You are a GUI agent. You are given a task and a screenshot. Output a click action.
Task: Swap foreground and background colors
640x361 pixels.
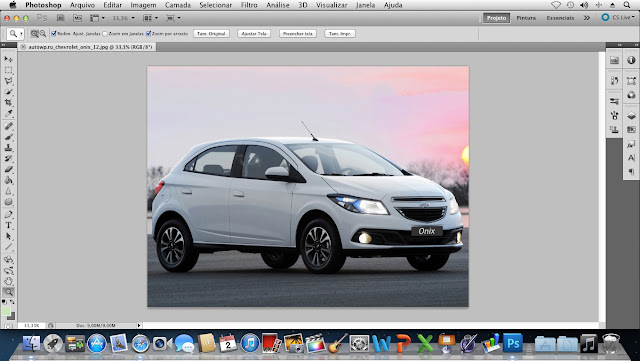tap(12, 302)
